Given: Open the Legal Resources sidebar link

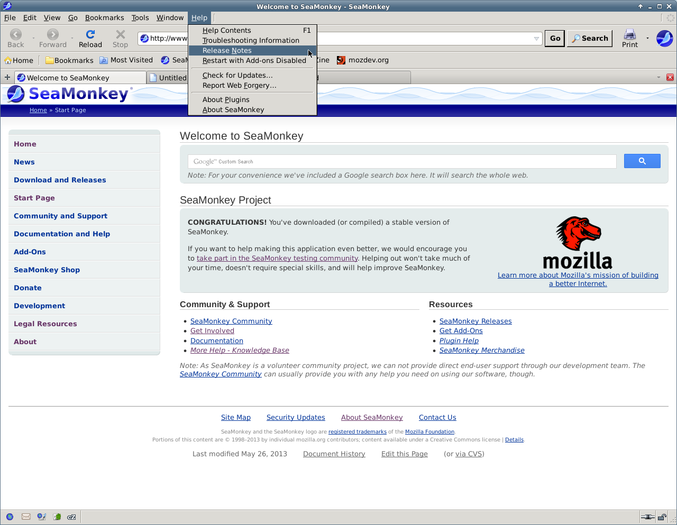Looking at the screenshot, I should point(45,324).
